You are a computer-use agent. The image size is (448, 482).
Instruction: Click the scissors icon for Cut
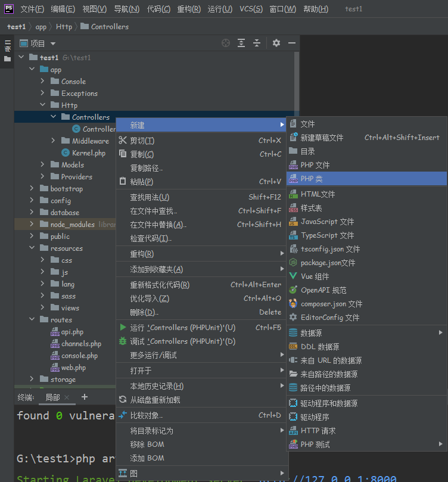click(123, 140)
